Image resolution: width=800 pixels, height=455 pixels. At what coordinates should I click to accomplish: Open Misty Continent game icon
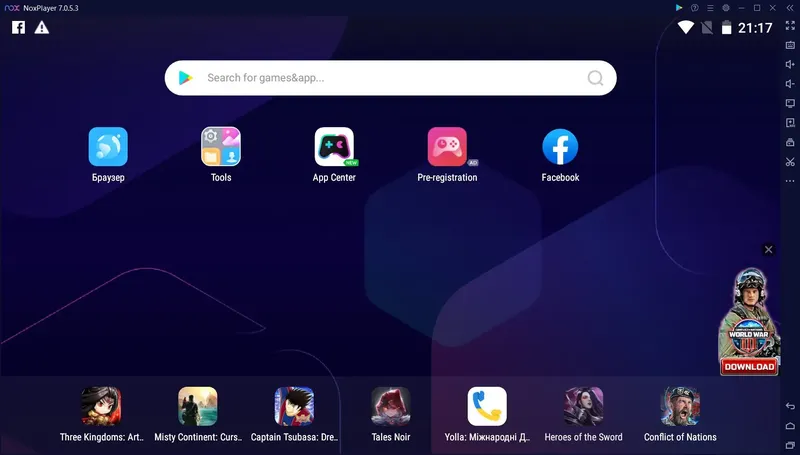coord(198,406)
